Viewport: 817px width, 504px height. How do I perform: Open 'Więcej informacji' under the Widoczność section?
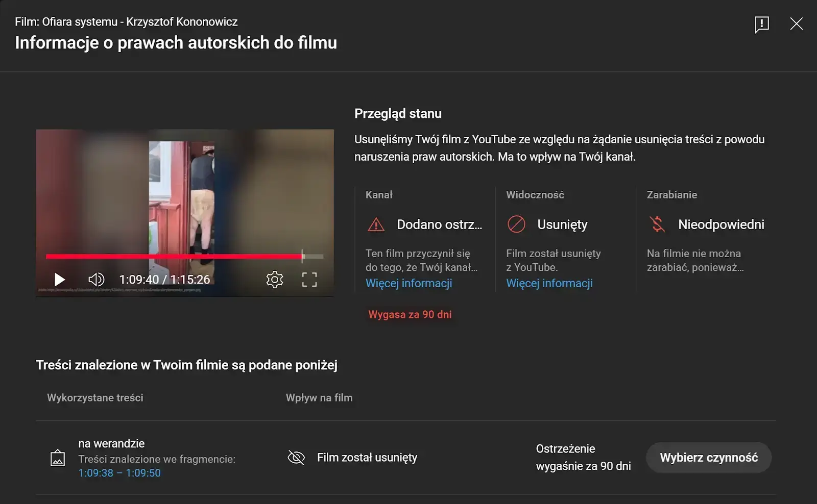[549, 283]
